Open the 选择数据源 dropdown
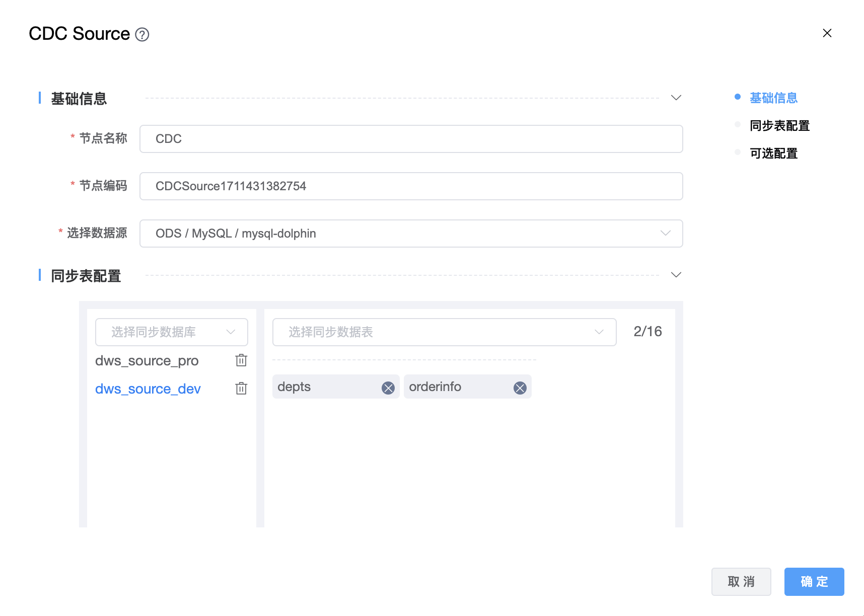864x616 pixels. tap(411, 234)
